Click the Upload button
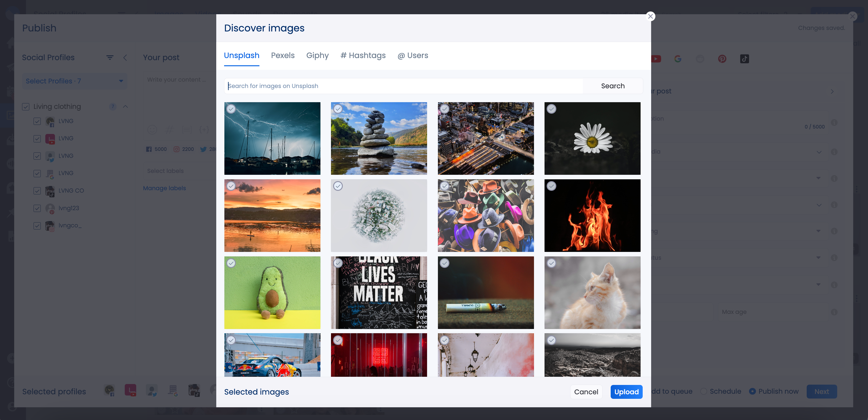Screen dimensions: 868x420 point(626,392)
